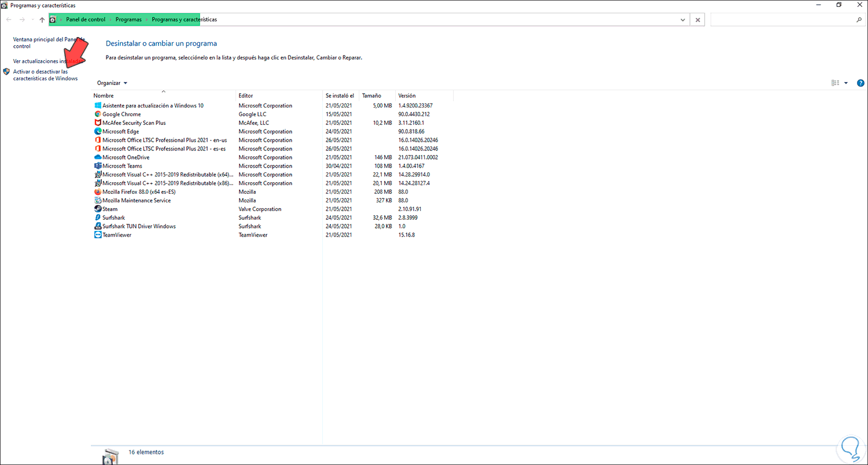The height and width of the screenshot is (465, 868).
Task: Expand the chevron after Programas breadcrumb
Action: point(147,20)
